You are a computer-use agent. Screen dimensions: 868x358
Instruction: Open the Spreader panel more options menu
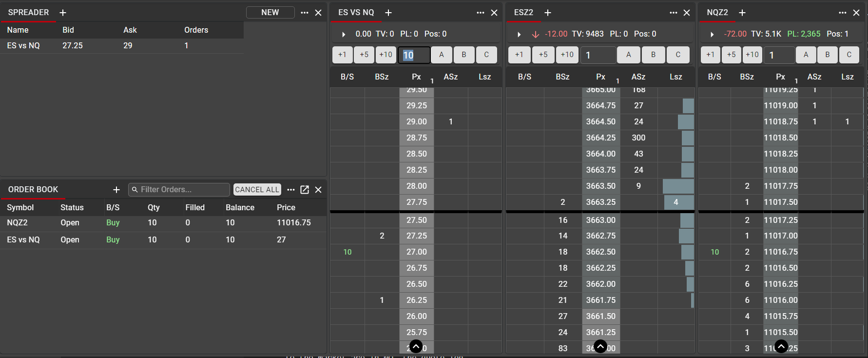coord(305,13)
